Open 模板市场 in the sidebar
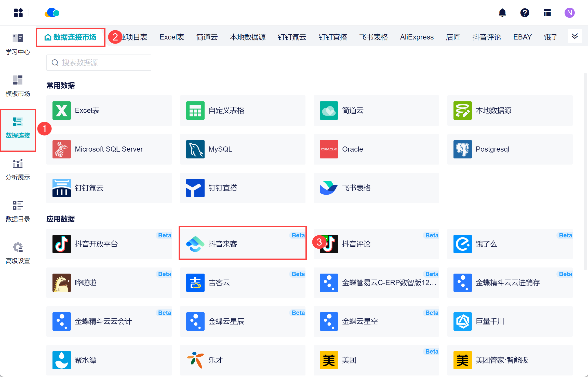 pos(18,86)
